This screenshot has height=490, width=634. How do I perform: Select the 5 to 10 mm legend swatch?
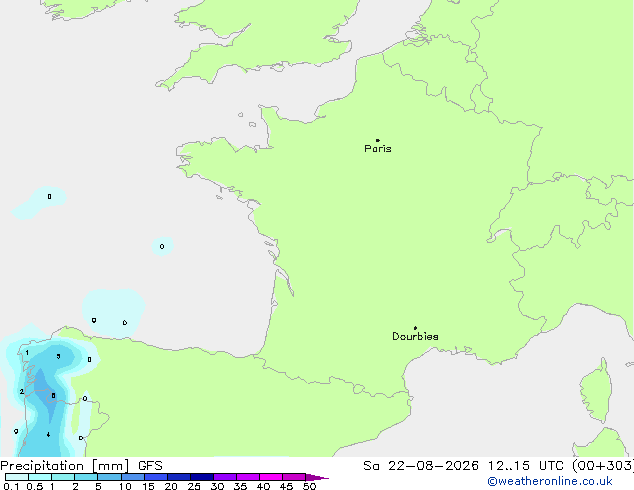pos(110,477)
